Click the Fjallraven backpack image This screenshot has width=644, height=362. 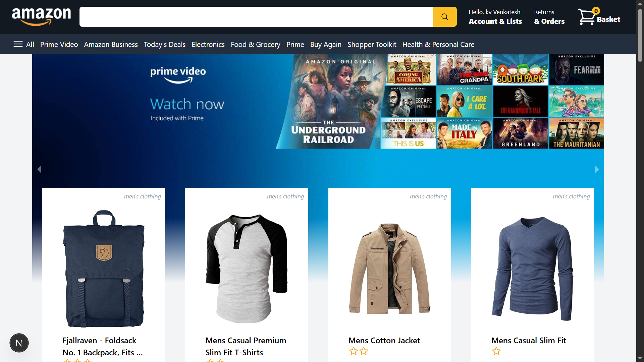[x=104, y=268]
